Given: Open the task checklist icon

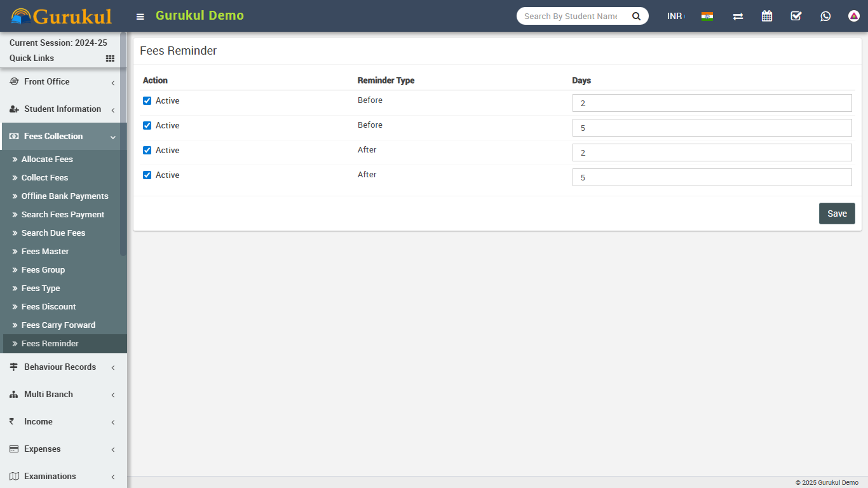Looking at the screenshot, I should 796,16.
